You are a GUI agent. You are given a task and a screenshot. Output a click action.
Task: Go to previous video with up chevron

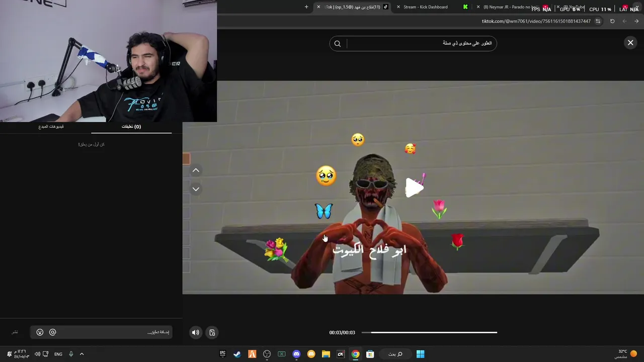point(196,170)
